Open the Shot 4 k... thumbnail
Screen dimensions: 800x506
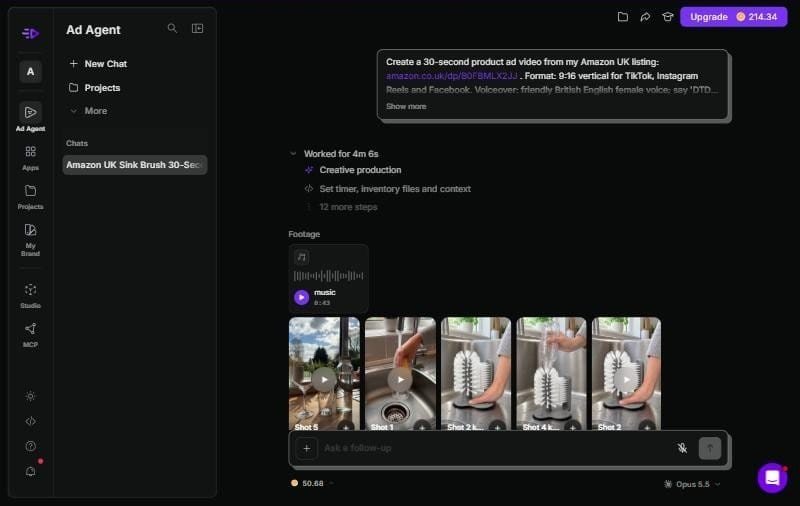point(551,375)
